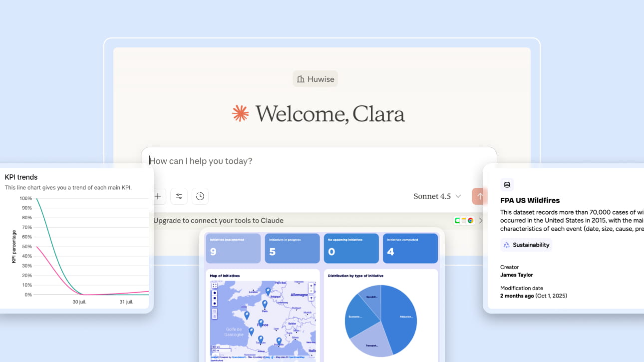This screenshot has height=362, width=644.
Task: Click the map fullscreen icon
Action: [x=215, y=286]
